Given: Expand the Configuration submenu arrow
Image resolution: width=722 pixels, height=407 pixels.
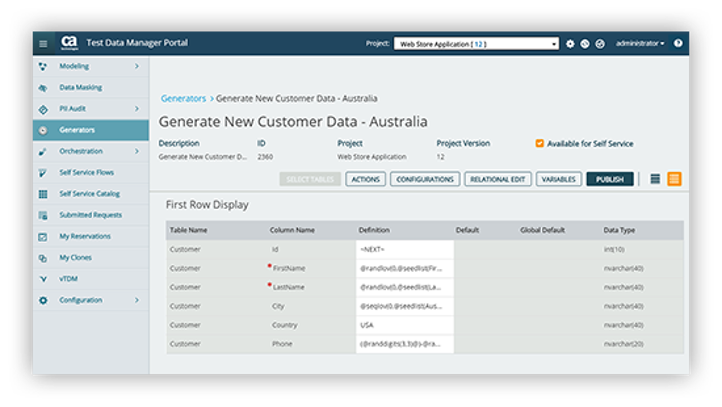Looking at the screenshot, I should coord(137,300).
